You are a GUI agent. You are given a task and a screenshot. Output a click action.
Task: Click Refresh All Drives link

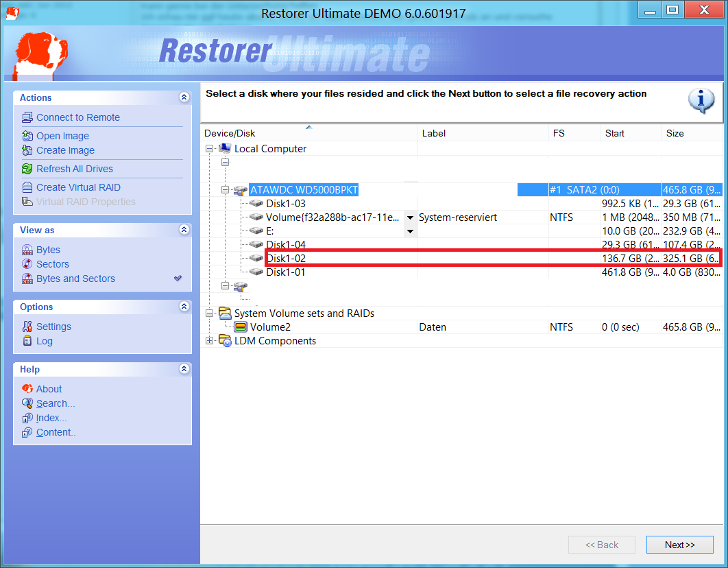coord(75,169)
